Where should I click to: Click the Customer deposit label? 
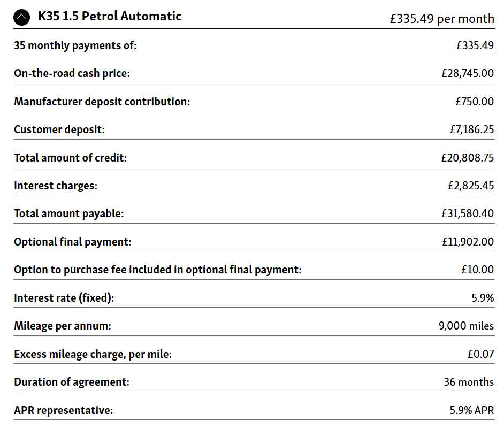tap(59, 129)
